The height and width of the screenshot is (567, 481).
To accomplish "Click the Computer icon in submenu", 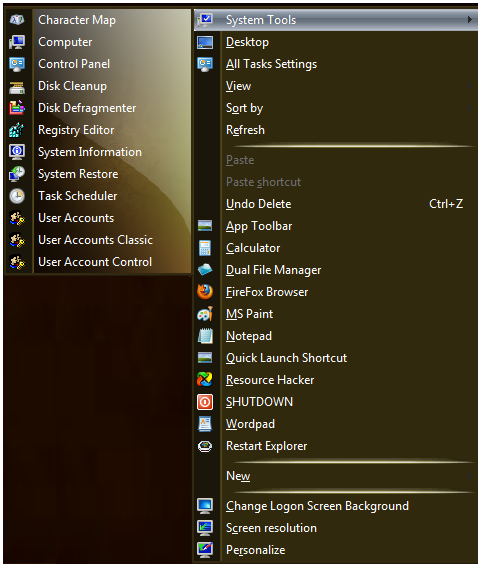I will 17,42.
